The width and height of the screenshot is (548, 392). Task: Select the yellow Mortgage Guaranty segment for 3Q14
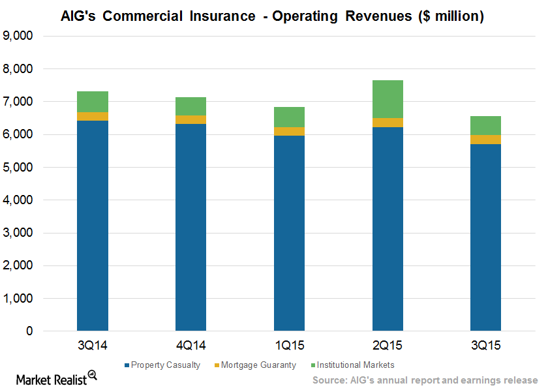pyautogui.click(x=93, y=117)
